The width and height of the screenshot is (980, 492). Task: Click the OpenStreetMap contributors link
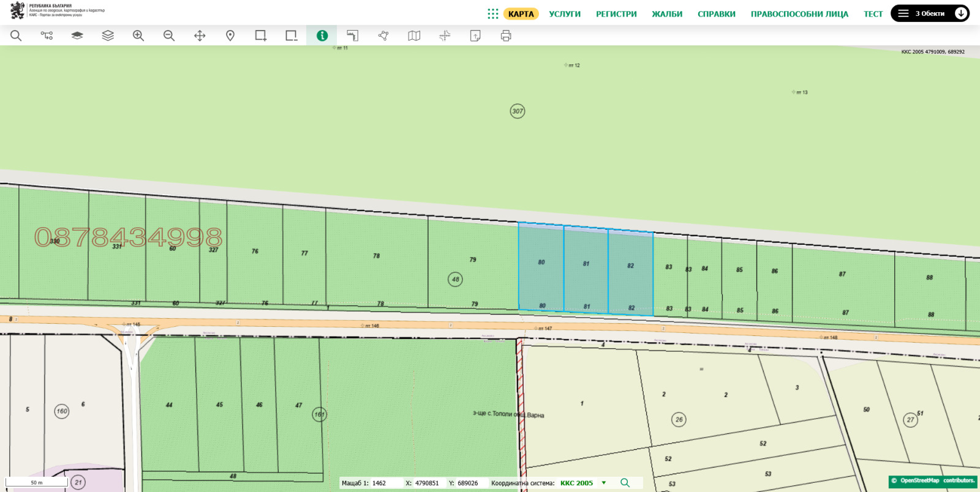click(933, 481)
